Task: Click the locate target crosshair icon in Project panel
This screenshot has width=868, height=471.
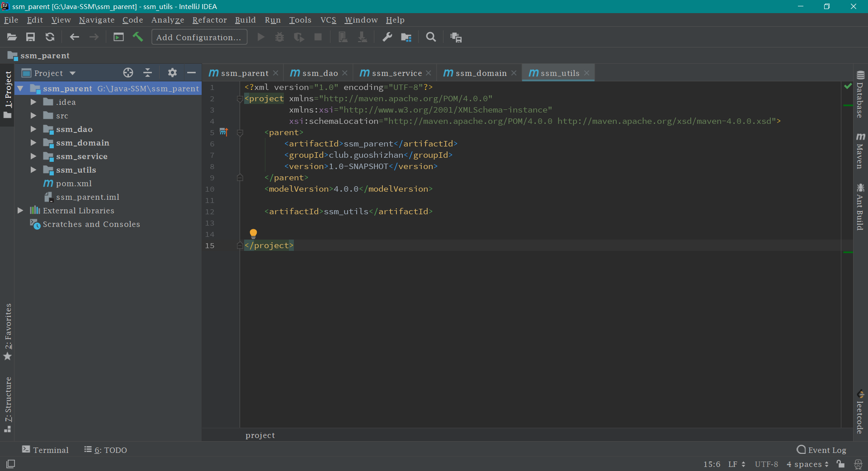Action: pos(128,73)
